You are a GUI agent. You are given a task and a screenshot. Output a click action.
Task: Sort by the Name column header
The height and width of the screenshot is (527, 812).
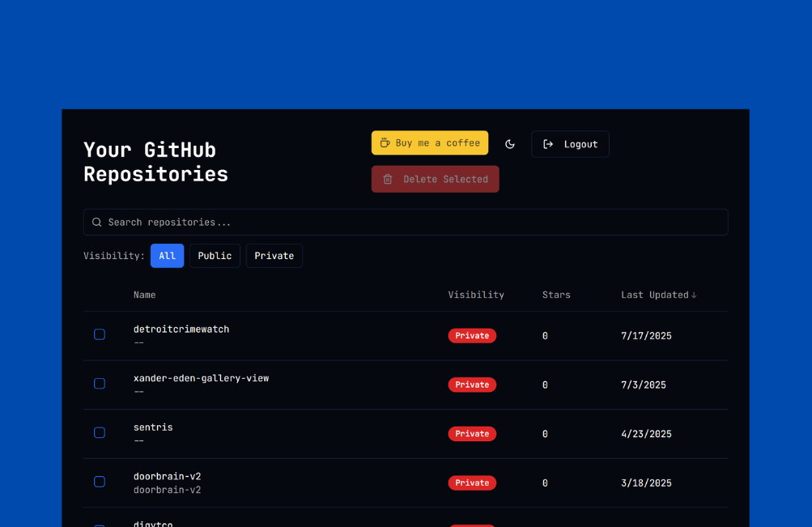(x=144, y=295)
